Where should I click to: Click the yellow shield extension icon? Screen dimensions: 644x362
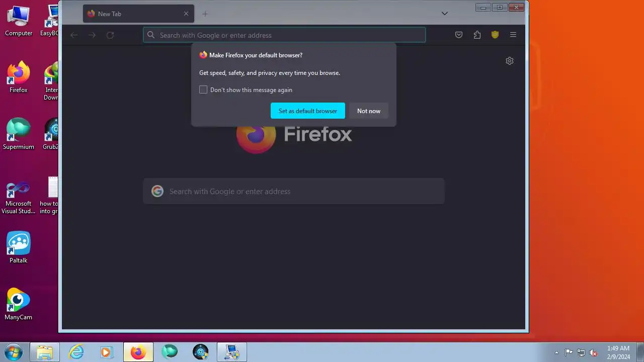pos(495,35)
